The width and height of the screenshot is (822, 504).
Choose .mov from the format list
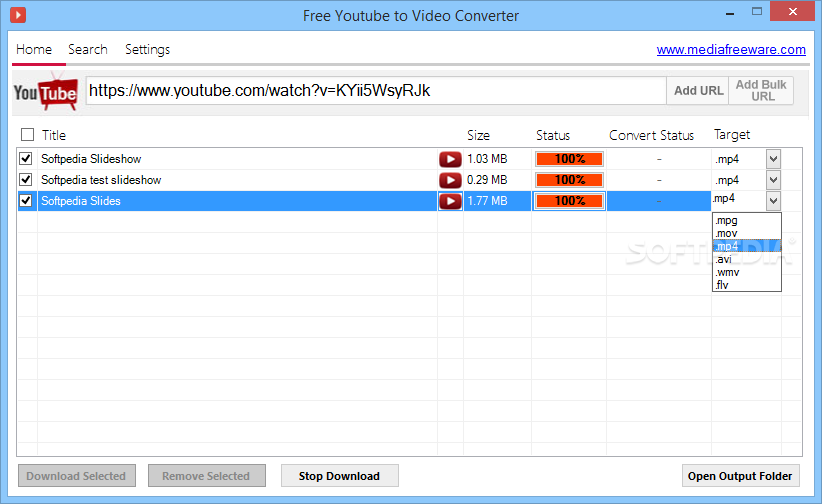(x=747, y=233)
